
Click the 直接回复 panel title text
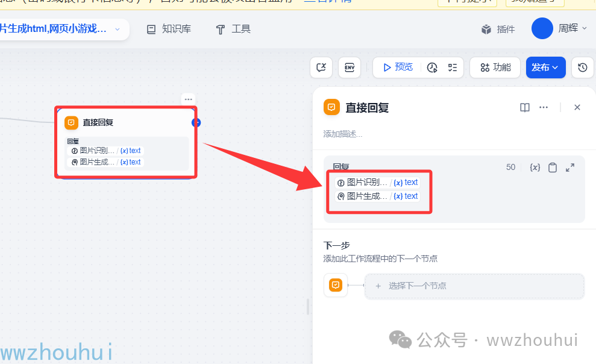(x=367, y=108)
